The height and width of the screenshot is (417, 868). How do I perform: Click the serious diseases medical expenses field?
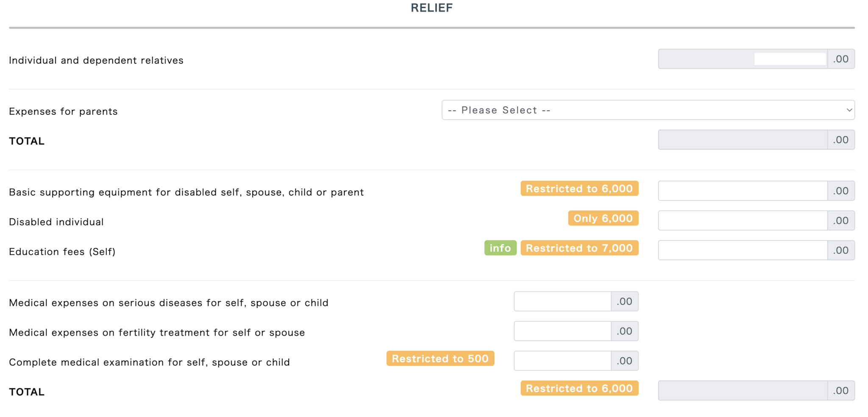pyautogui.click(x=562, y=301)
